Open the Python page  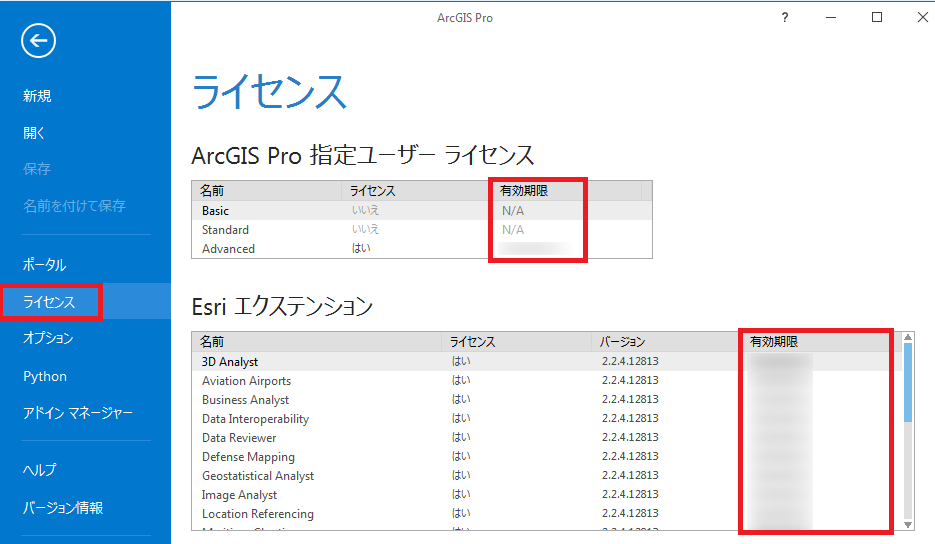pos(45,376)
